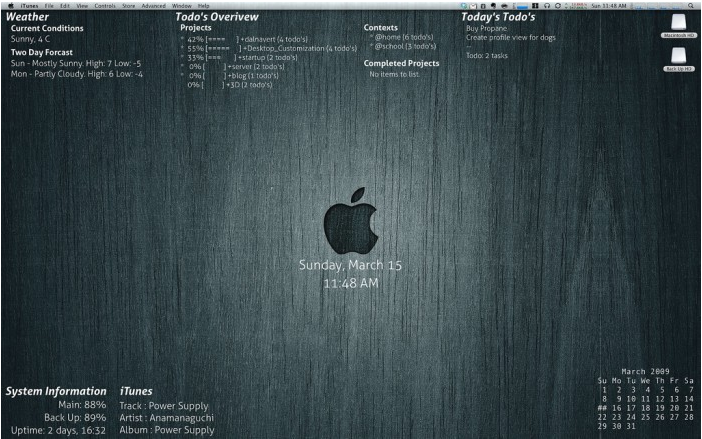Click the '+blog (1 todo's)' project line
The width and height of the screenshot is (702, 439).
tap(230, 76)
